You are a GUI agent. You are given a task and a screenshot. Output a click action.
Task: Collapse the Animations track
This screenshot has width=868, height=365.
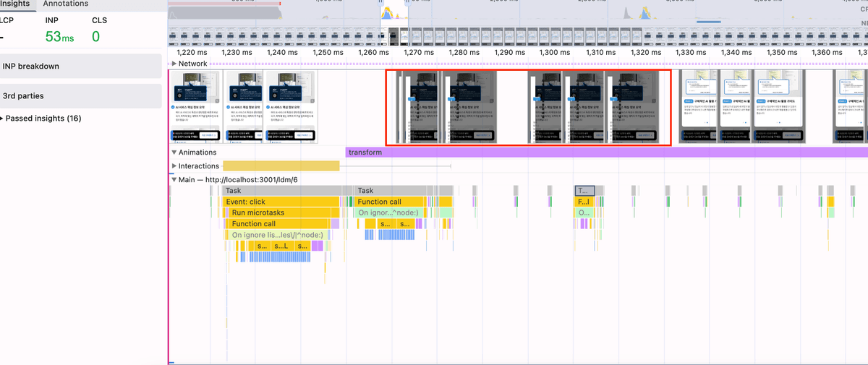(174, 153)
